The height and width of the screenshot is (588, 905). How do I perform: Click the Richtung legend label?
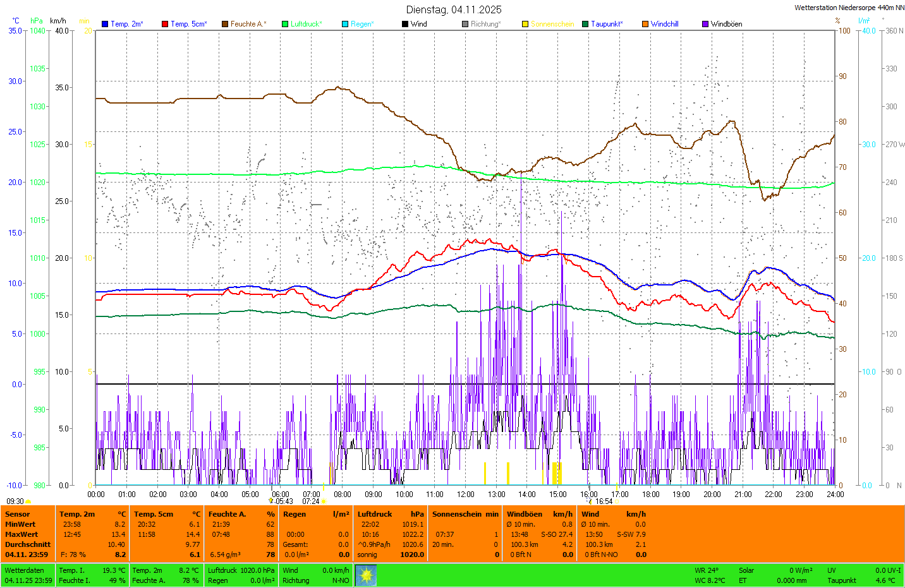pyautogui.click(x=485, y=24)
